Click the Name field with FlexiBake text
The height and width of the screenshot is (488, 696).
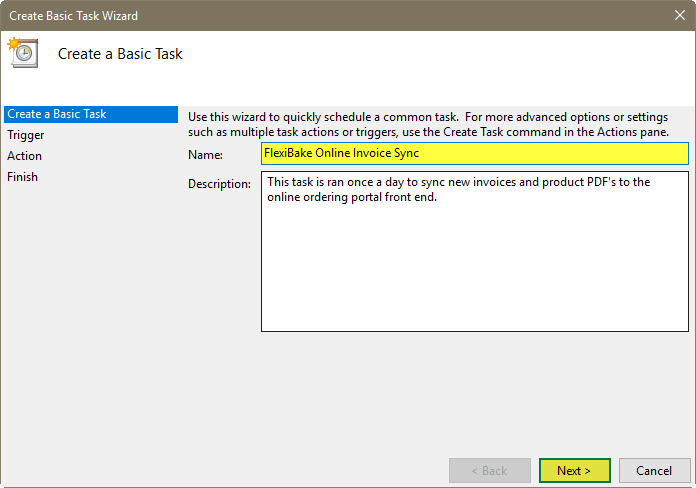[x=475, y=153]
